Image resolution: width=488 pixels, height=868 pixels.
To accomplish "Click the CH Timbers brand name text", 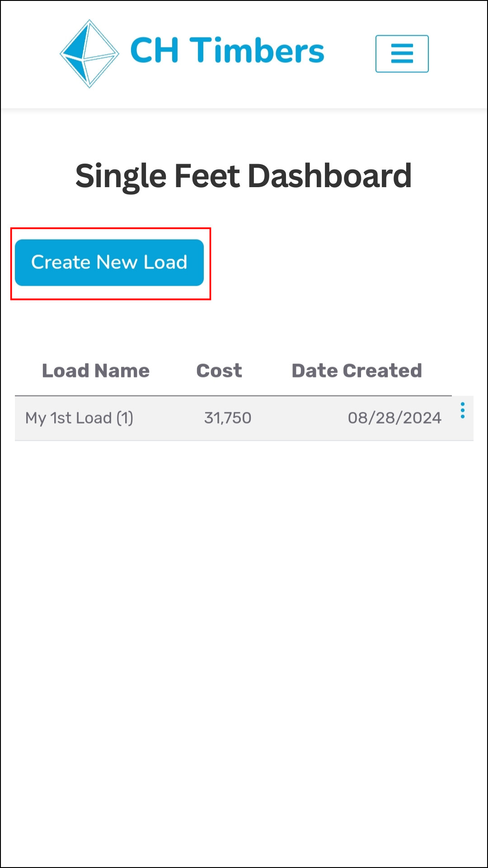I will click(x=227, y=51).
